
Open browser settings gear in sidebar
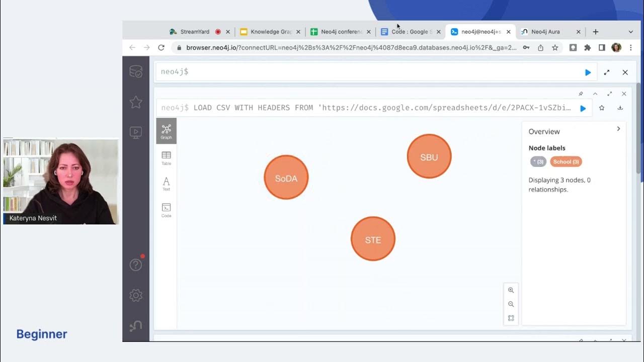[x=136, y=295]
